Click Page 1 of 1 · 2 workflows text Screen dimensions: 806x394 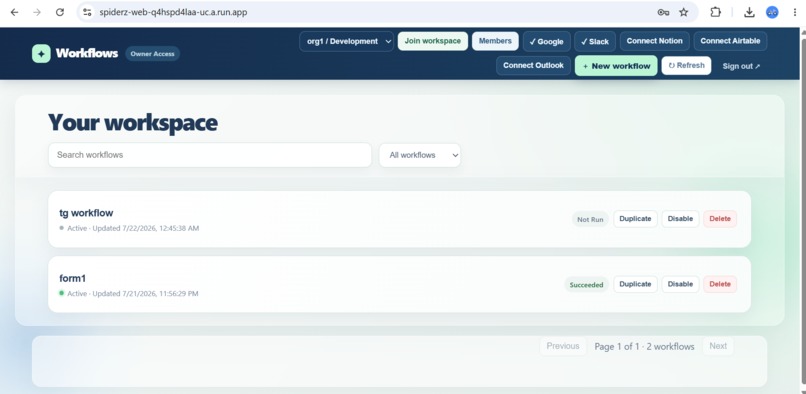click(x=644, y=347)
